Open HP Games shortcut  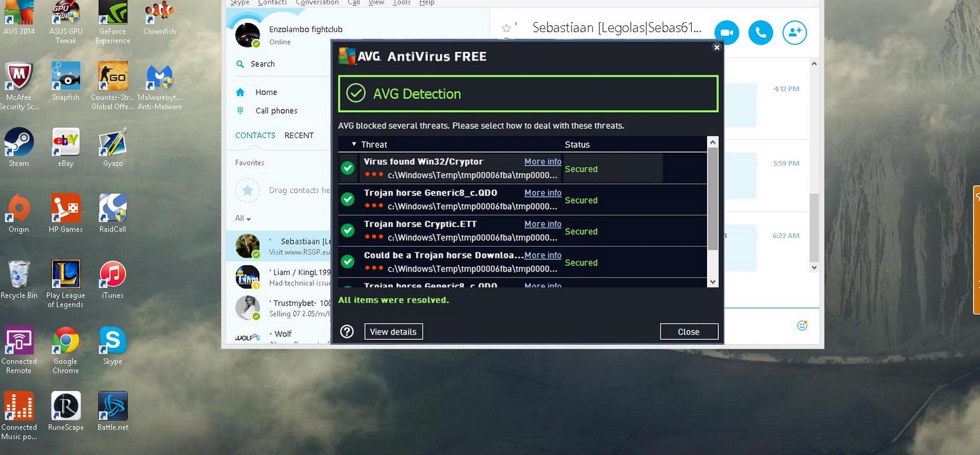point(66,213)
